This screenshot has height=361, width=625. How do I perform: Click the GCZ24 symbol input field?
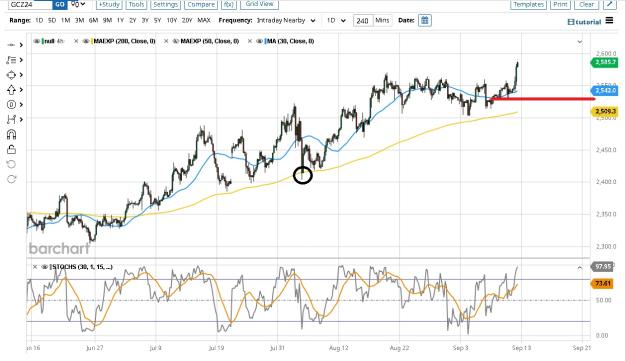click(30, 4)
